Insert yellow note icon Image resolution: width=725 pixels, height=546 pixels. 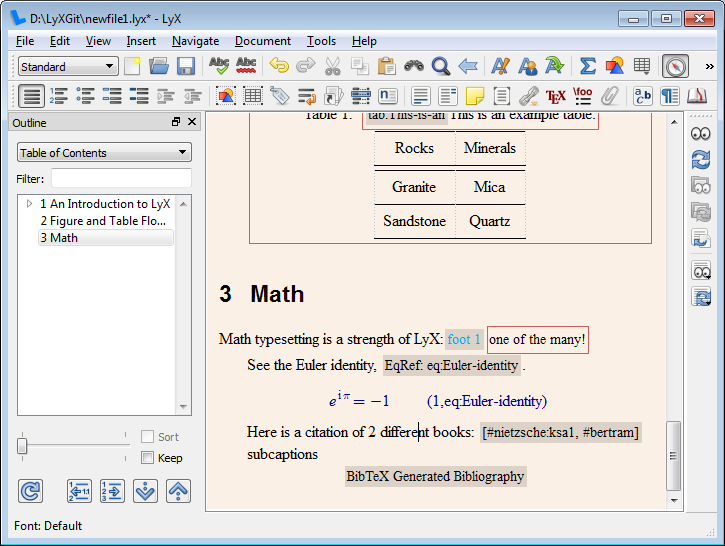(475, 96)
